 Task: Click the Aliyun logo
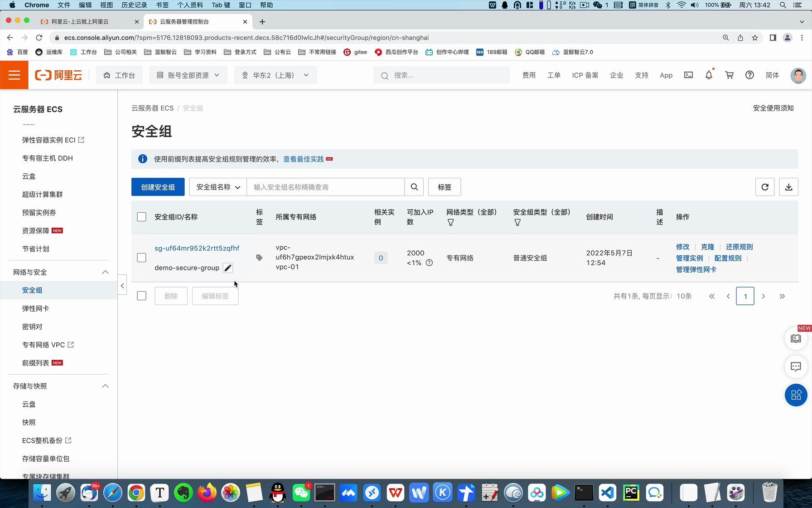(x=58, y=75)
